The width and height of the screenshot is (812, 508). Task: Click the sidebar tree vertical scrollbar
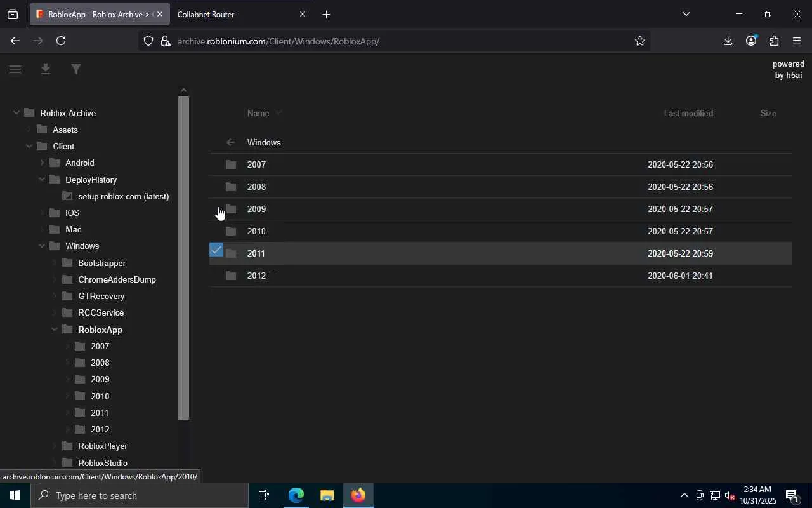click(x=184, y=258)
